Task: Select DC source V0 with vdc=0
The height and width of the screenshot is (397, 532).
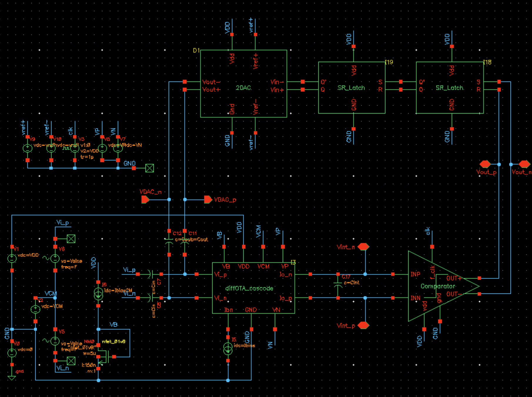Action: click(12, 353)
